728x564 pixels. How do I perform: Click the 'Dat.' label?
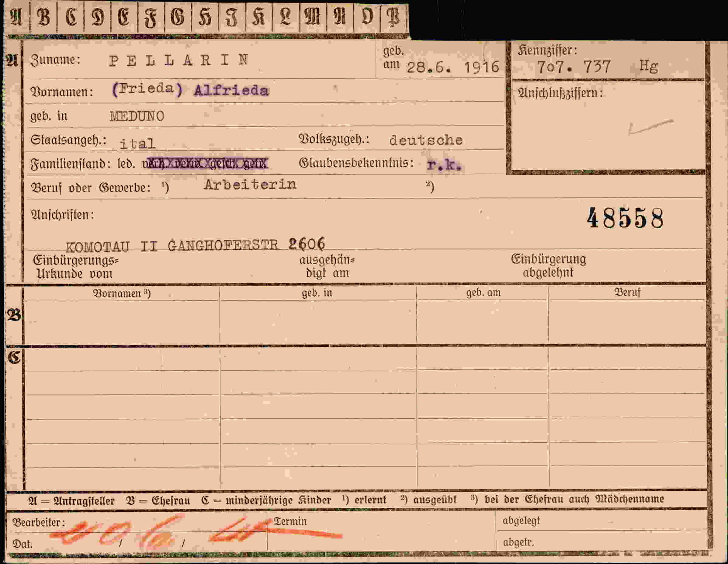22,544
